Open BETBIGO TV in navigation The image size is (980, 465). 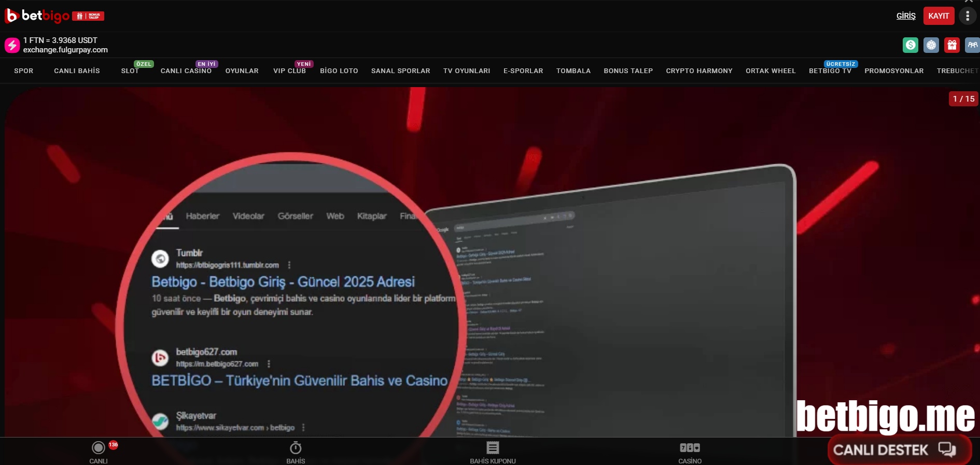pyautogui.click(x=830, y=71)
